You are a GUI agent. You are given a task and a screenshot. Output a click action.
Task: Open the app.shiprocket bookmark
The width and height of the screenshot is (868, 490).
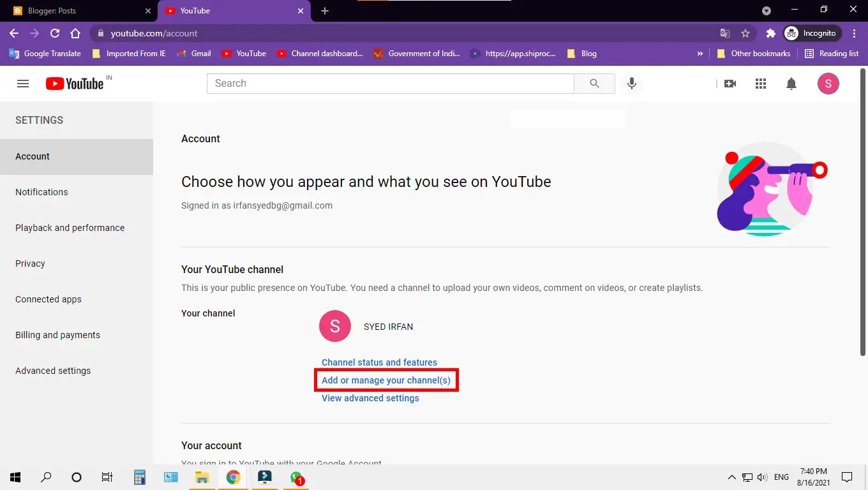click(x=513, y=54)
